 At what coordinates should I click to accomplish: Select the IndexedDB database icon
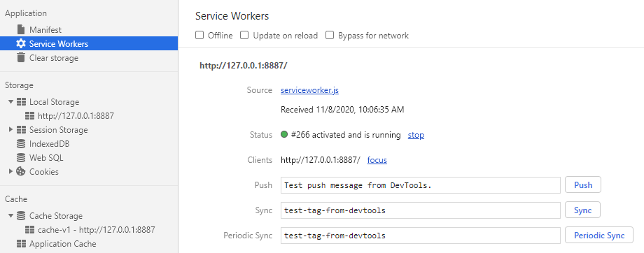coord(20,144)
